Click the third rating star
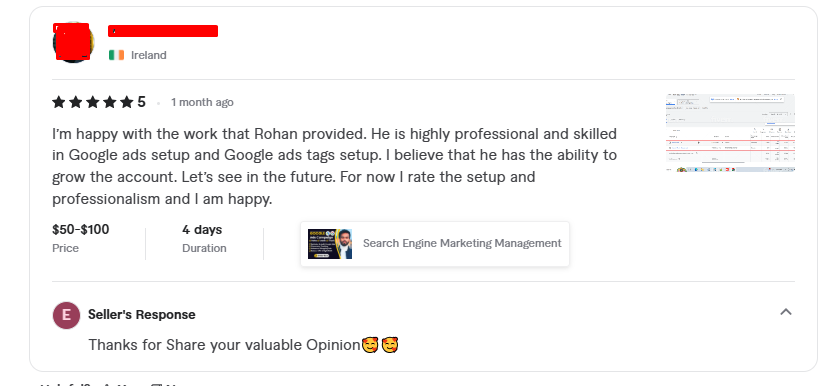This screenshot has height=386, width=828. tap(92, 102)
